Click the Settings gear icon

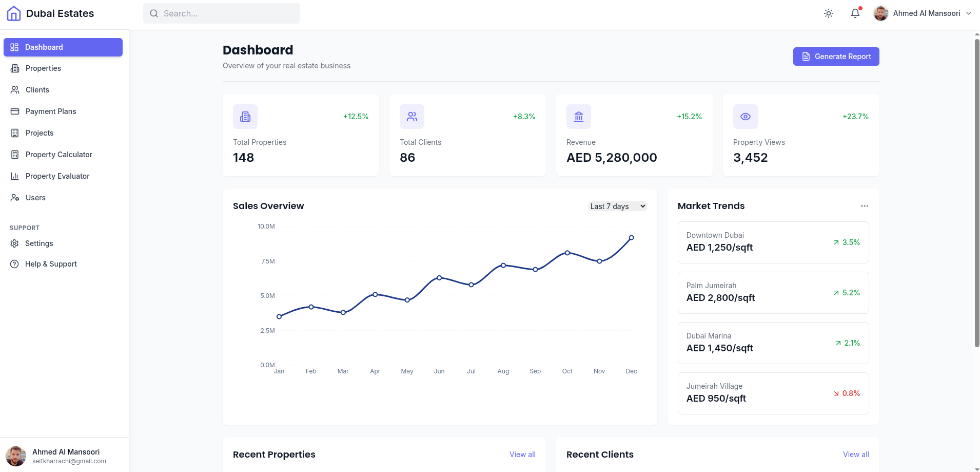coord(14,243)
